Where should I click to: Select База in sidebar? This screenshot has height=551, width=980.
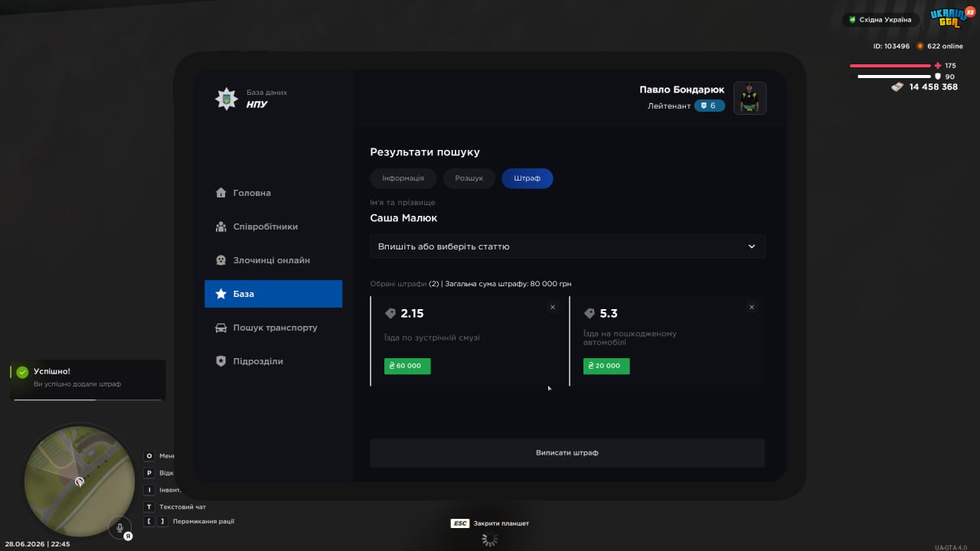273,294
